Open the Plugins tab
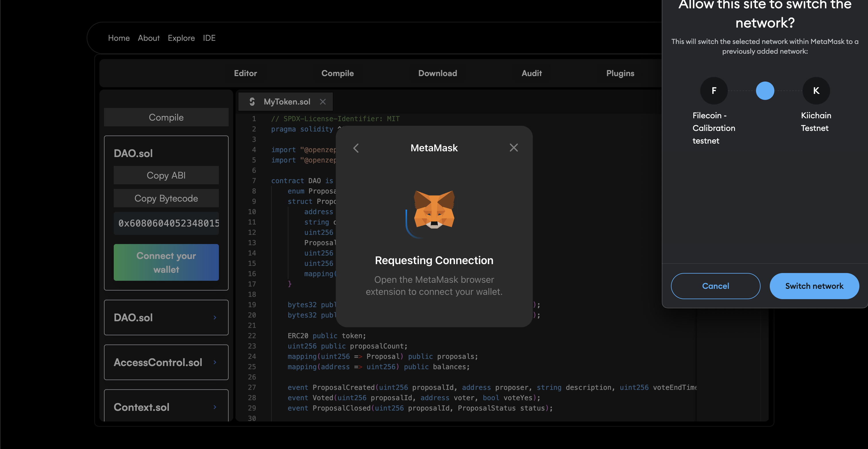Viewport: 868px width, 449px height. click(620, 73)
